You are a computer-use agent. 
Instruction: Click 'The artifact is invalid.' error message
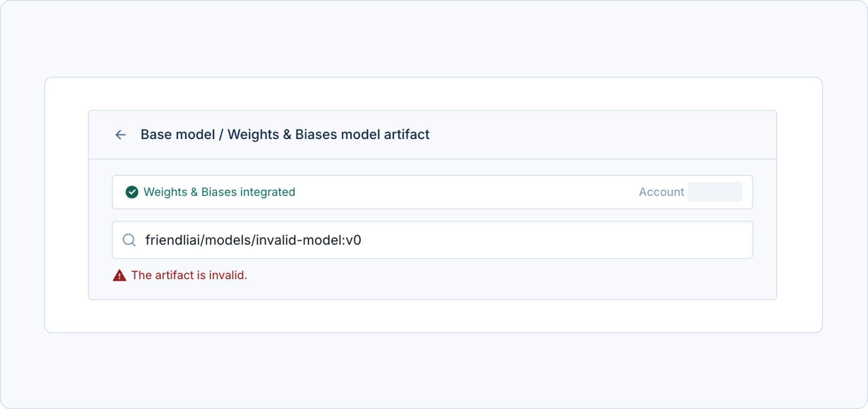(189, 275)
